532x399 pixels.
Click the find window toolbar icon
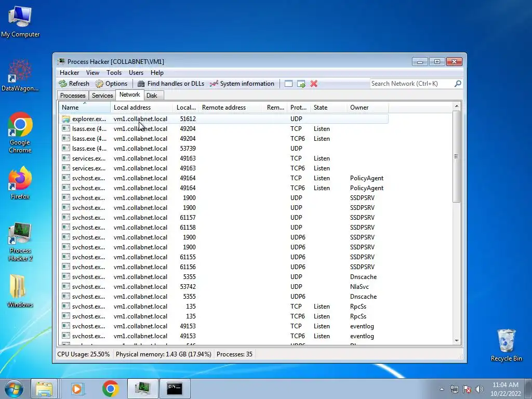(288, 84)
